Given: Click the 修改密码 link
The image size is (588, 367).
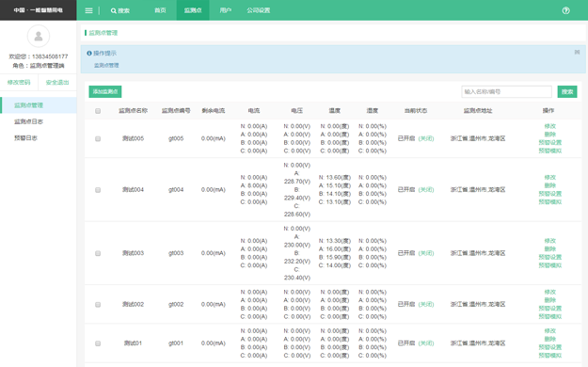Looking at the screenshot, I should [x=19, y=83].
